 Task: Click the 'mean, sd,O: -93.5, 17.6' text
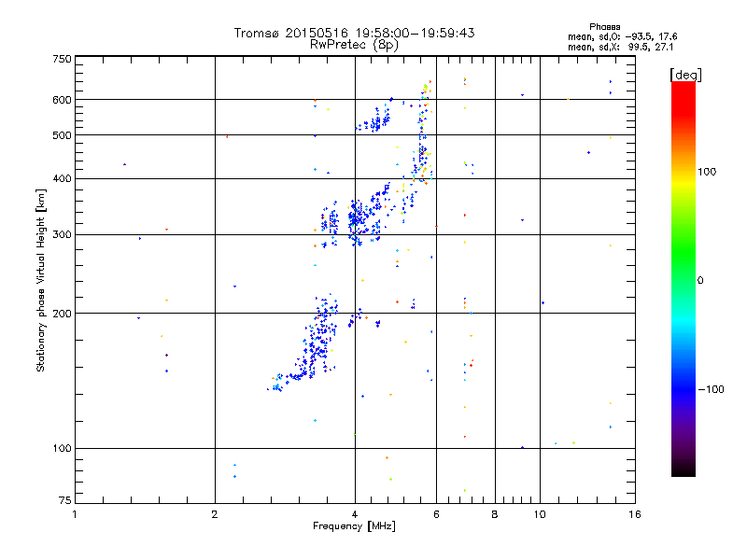click(x=622, y=36)
